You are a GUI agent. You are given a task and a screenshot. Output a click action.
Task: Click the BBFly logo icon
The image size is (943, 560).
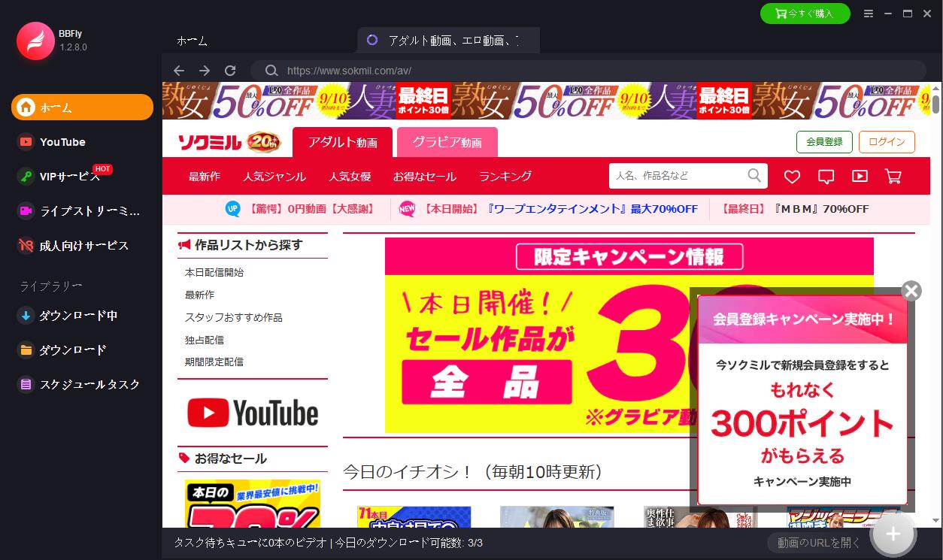pyautogui.click(x=35, y=41)
